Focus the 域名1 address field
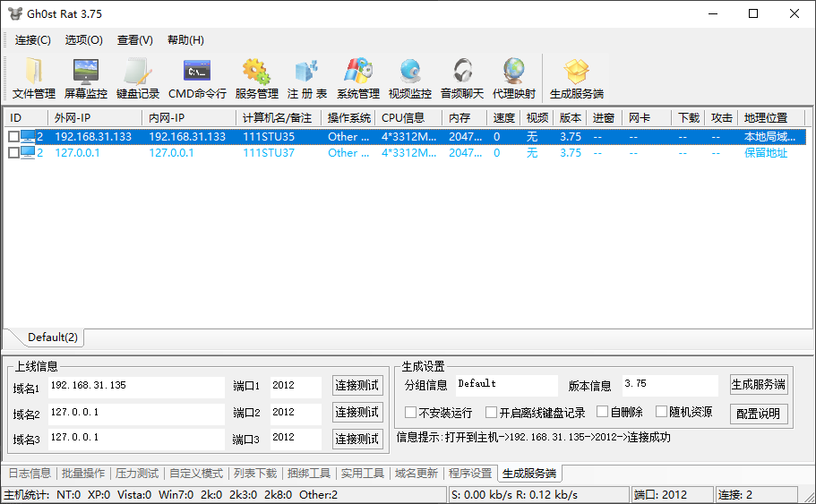 point(136,388)
